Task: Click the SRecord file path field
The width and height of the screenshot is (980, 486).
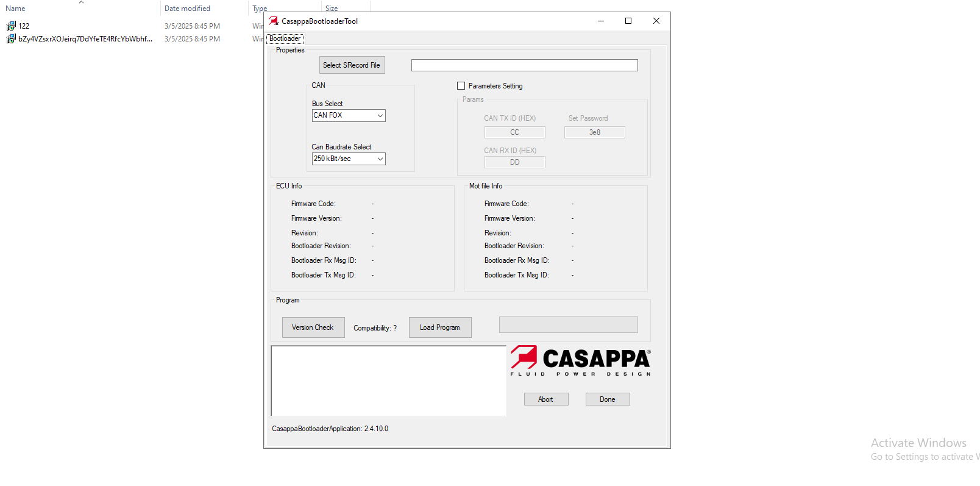Action: coord(524,65)
